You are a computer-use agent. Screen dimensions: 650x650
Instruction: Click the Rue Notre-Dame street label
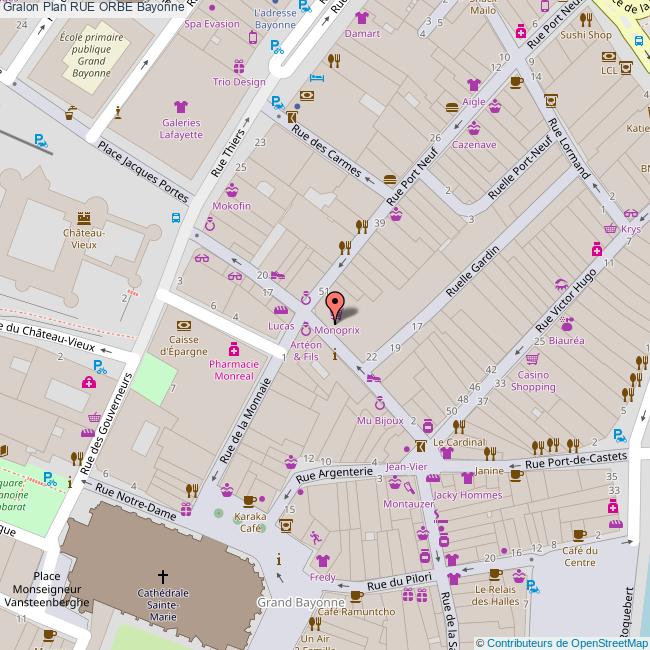click(136, 502)
